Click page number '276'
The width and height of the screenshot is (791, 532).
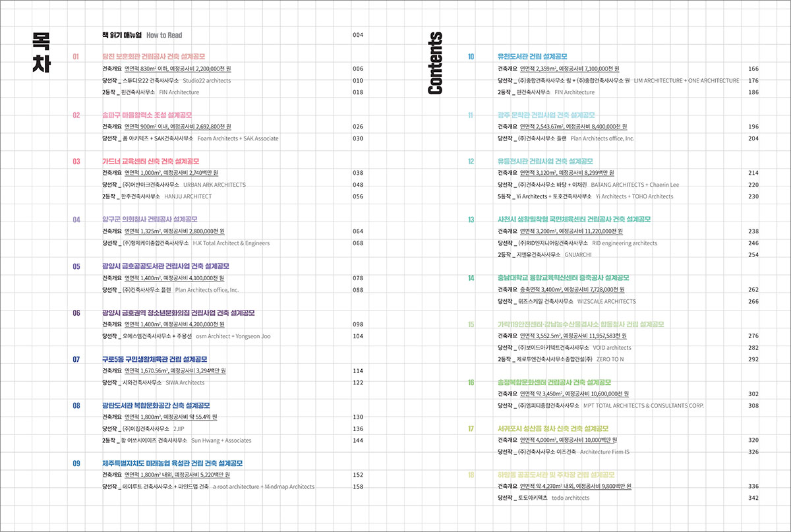pyautogui.click(x=753, y=336)
